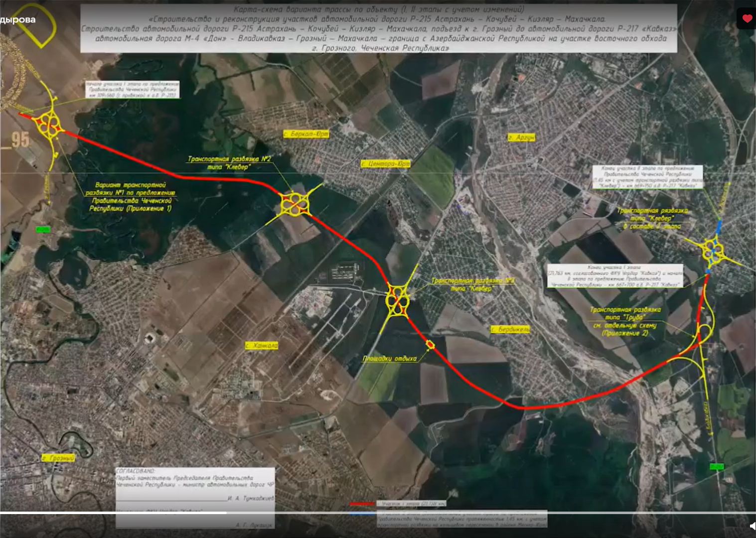This screenshot has width=756, height=538.
Task: Select the "с. Беркат-Юрт" yellow label
Action: click(x=306, y=134)
